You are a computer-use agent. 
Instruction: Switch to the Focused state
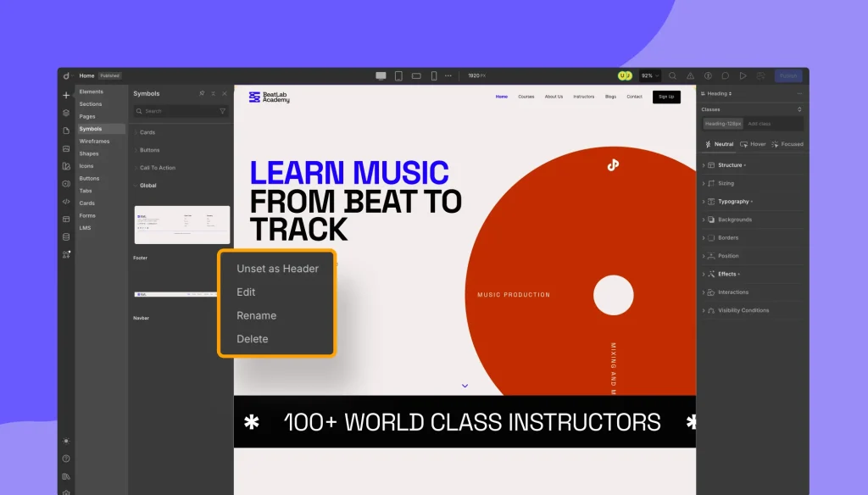click(x=787, y=144)
